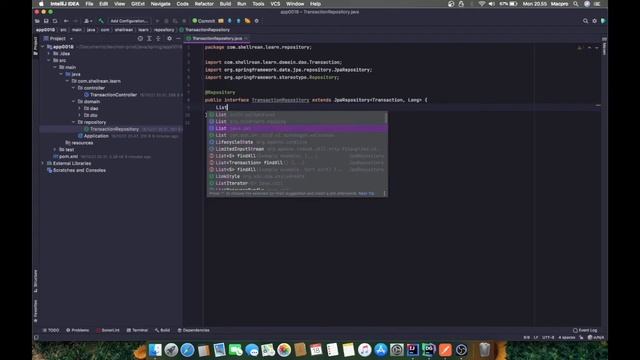640x360 pixels.
Task: Expand the dao package
Action: point(80,109)
